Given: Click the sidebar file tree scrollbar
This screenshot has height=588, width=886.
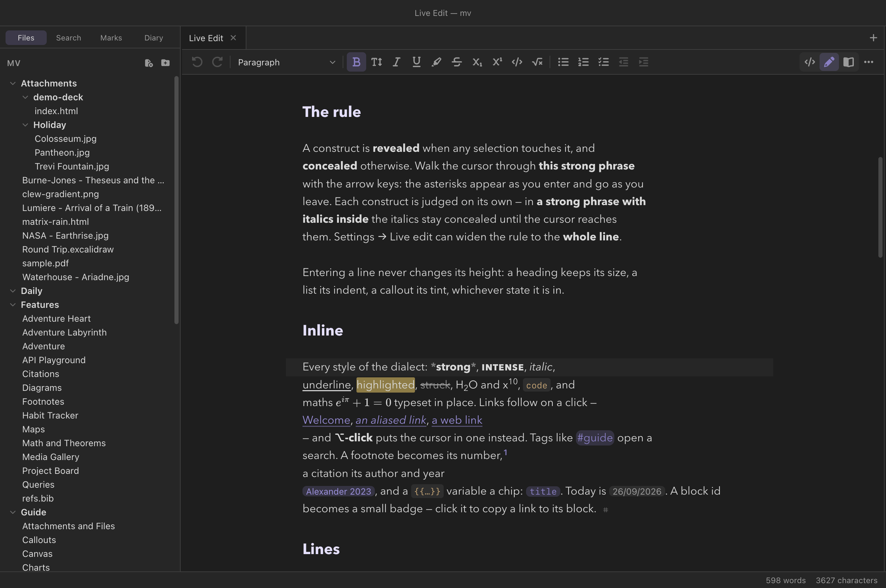Looking at the screenshot, I should (x=177, y=200).
